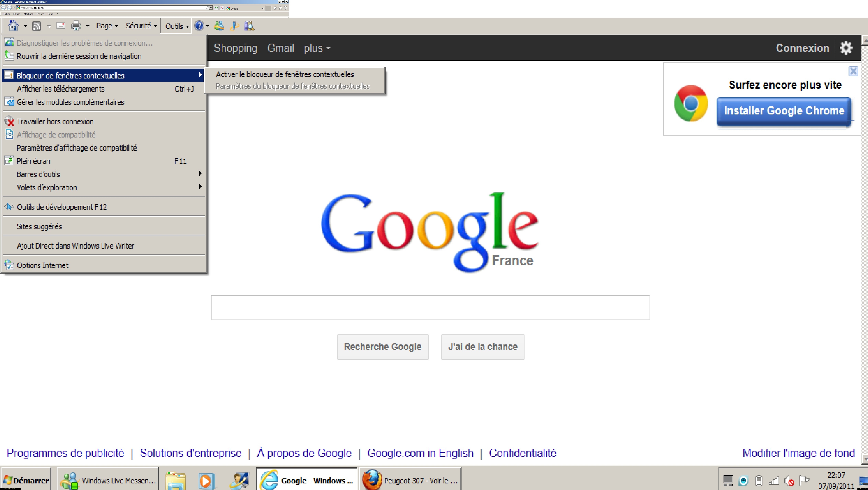Open Windows Explorer folder taskbar icon

click(x=176, y=480)
